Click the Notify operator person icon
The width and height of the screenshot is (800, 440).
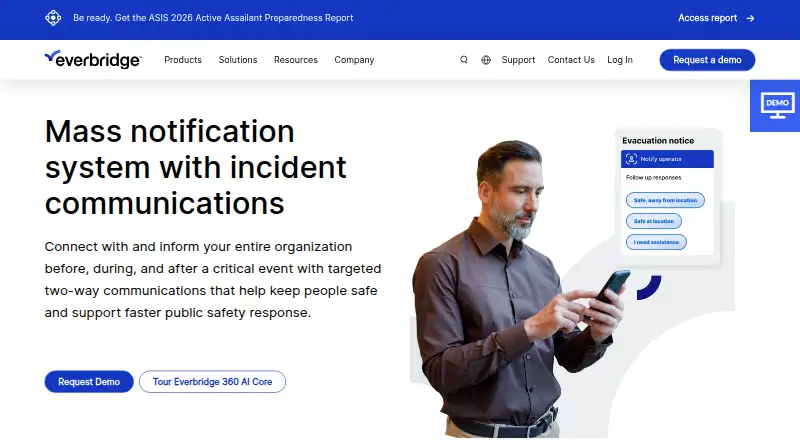[631, 159]
